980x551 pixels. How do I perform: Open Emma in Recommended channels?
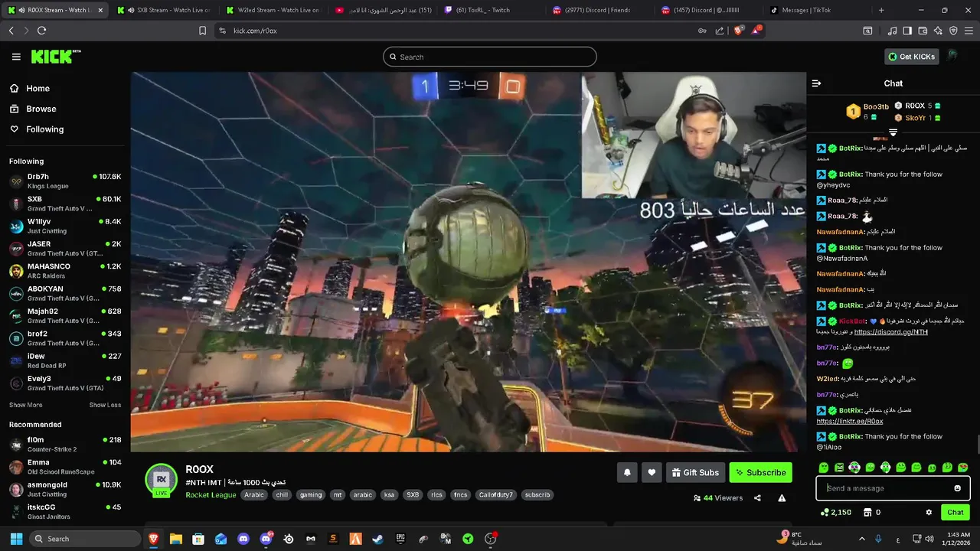[x=64, y=466]
